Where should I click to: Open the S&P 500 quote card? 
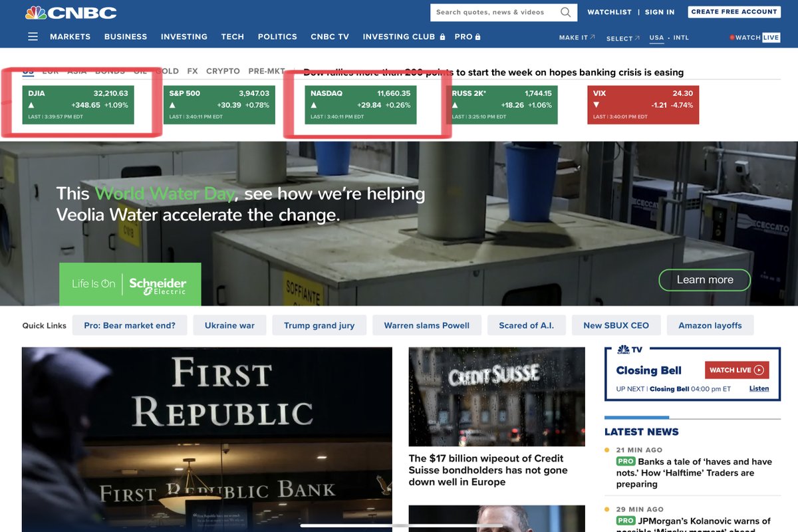pyautogui.click(x=219, y=104)
